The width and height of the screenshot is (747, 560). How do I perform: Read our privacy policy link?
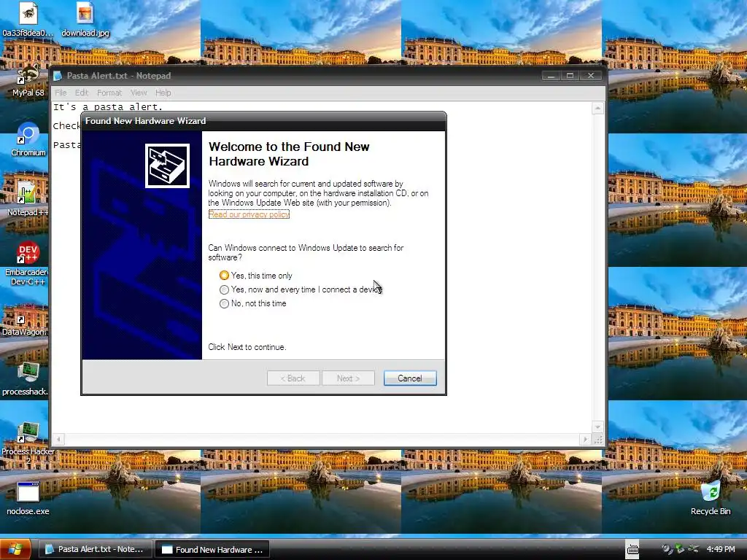click(249, 214)
